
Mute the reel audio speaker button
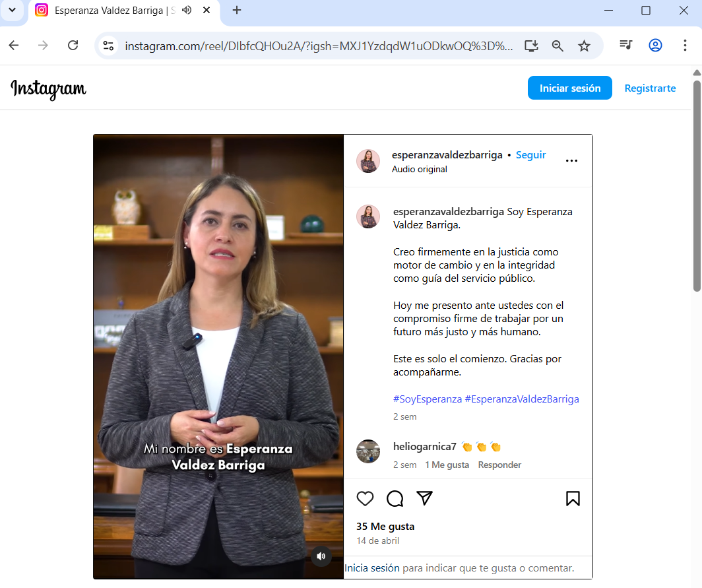coord(321,556)
